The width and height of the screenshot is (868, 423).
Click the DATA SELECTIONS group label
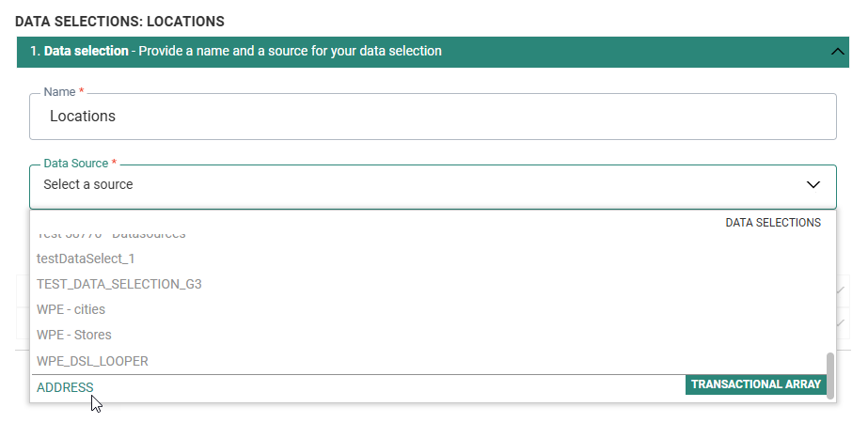pyautogui.click(x=773, y=223)
